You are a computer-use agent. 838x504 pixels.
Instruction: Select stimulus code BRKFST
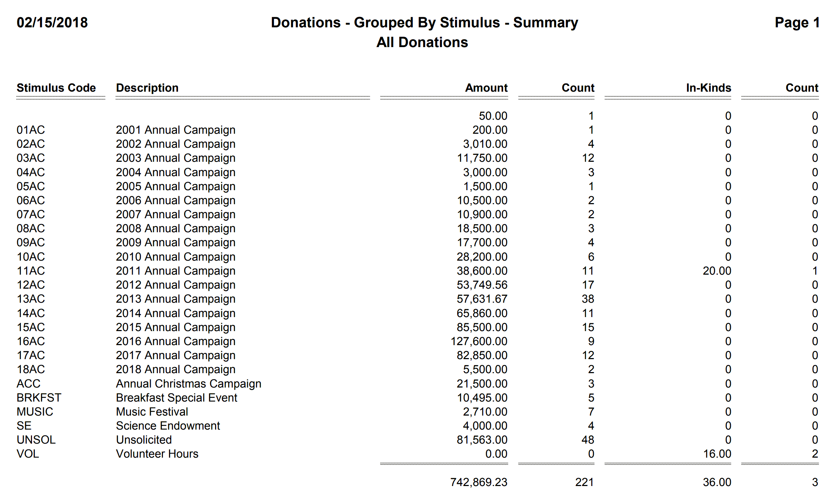[39, 398]
